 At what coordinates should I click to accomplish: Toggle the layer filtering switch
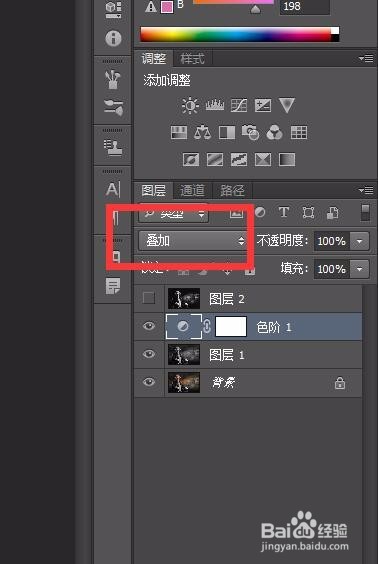[365, 213]
